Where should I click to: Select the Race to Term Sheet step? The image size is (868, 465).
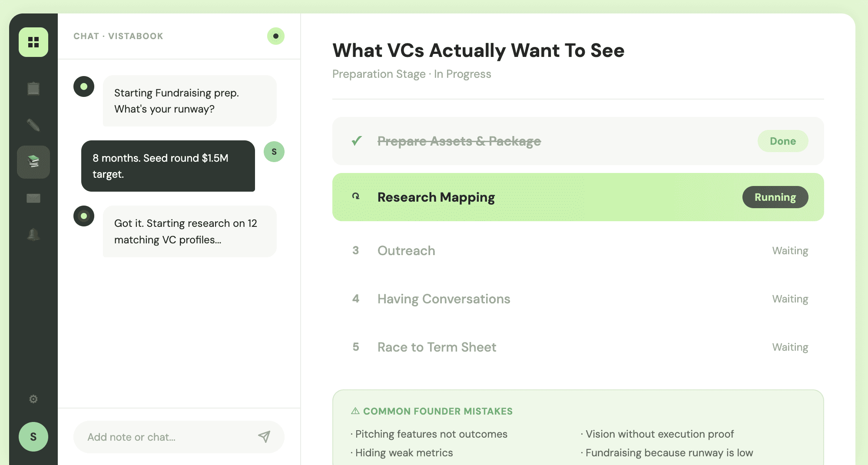coord(578,347)
